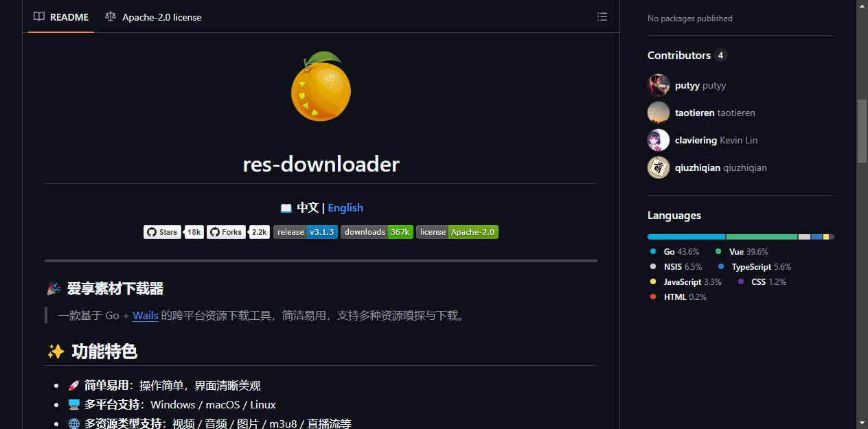Screen dimensions: 868x429
Task: Open the README tab
Action: tap(61, 17)
